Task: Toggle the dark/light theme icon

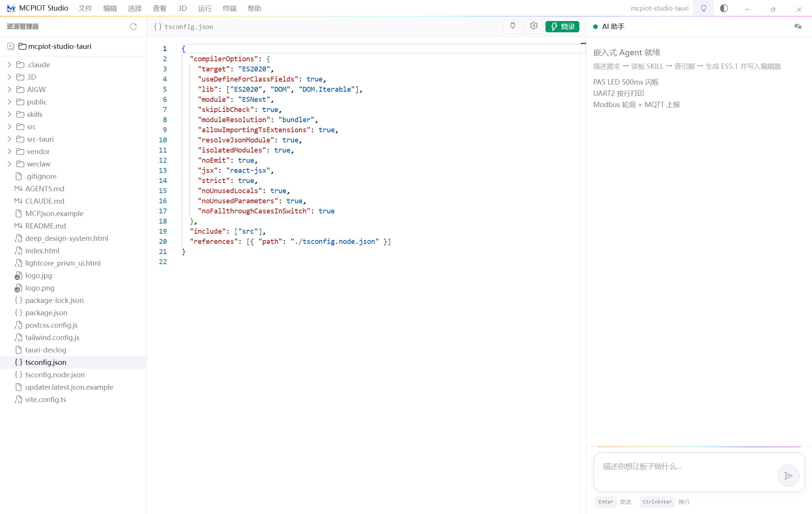Action: (724, 8)
